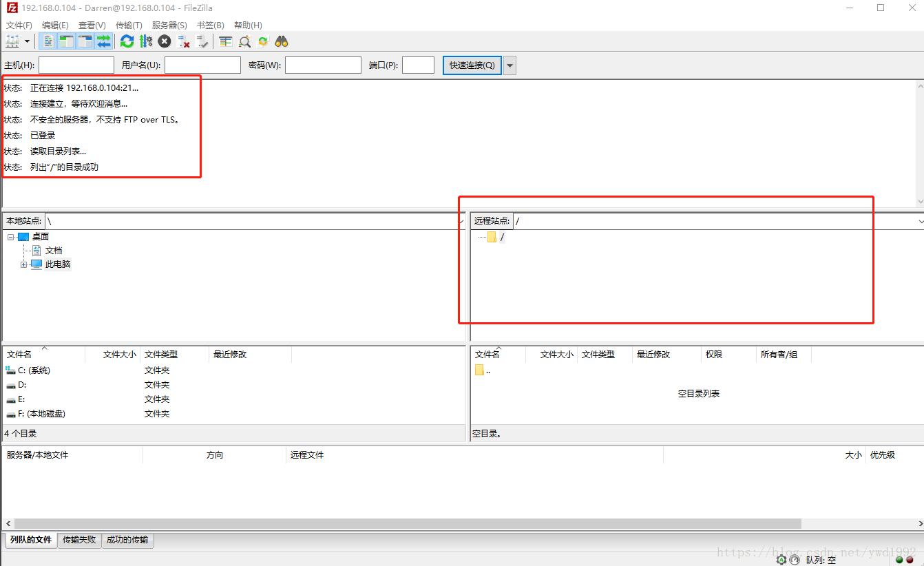Toggle directory comparison
The height and width of the screenshot is (566, 924).
pos(244,41)
